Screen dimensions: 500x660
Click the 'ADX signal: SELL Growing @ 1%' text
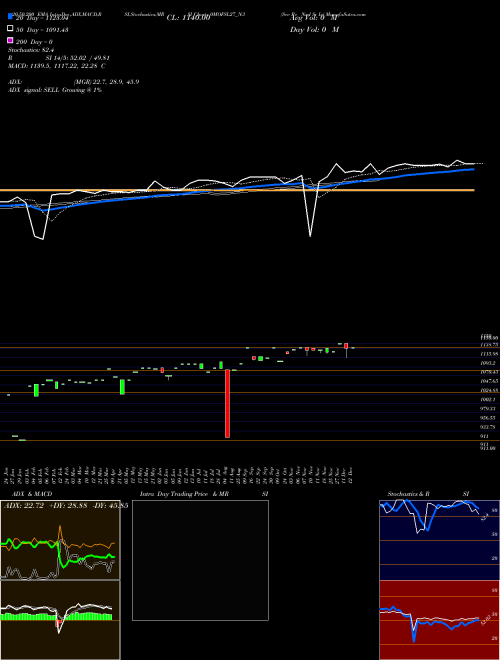55,90
